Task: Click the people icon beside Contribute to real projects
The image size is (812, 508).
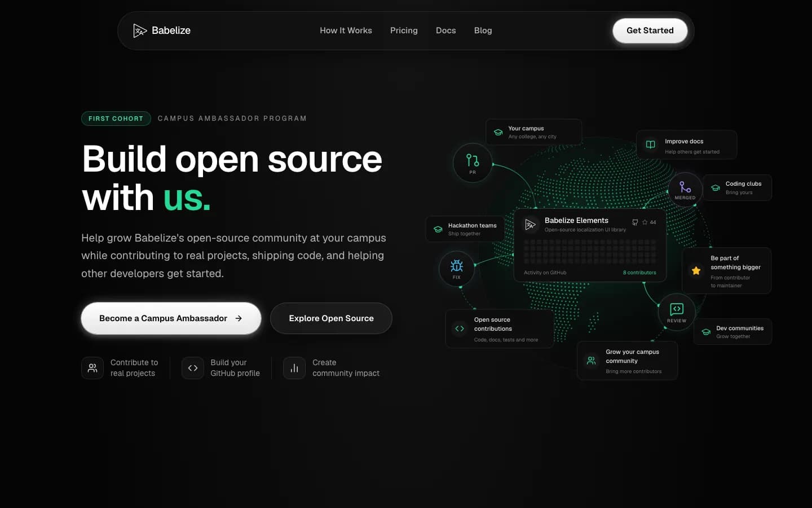Action: (x=92, y=368)
